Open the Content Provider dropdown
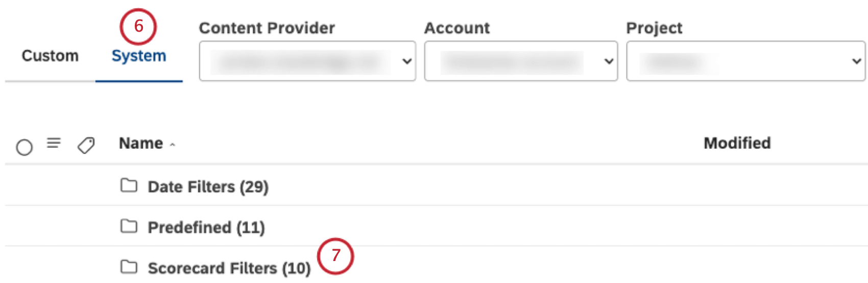The width and height of the screenshot is (868, 283). pos(307,61)
